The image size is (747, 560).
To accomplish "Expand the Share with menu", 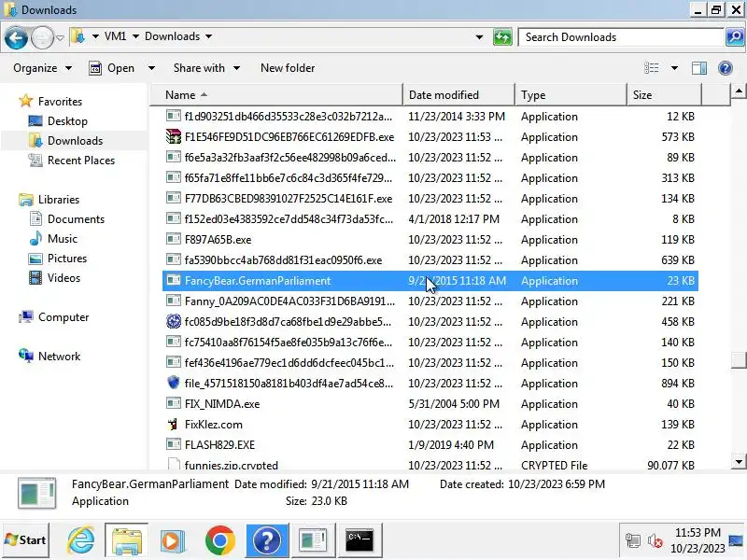I will point(206,68).
